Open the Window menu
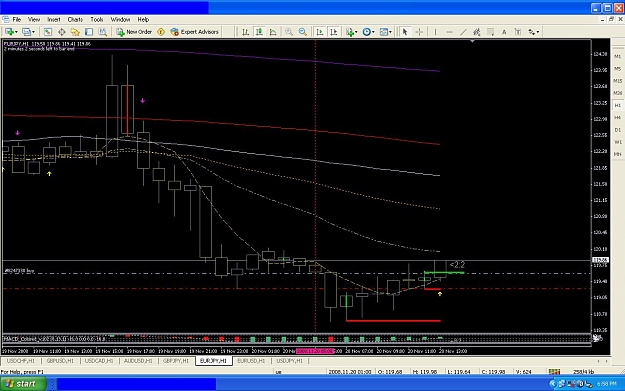The height and width of the screenshot is (391, 625). (x=120, y=20)
